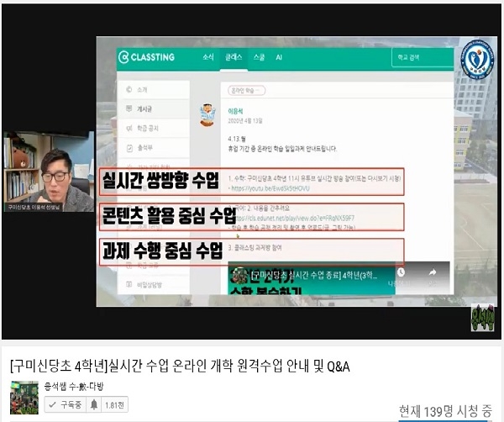Open the AI tab in Classting
Image resolution: width=504 pixels, height=422 pixels.
coord(280,57)
